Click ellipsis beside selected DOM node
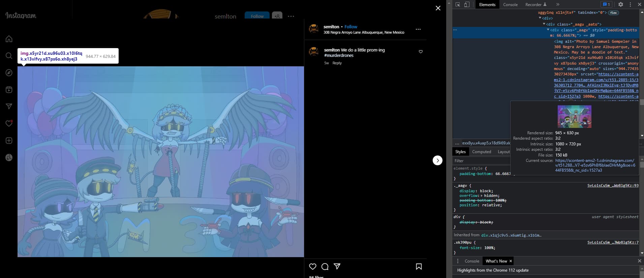Image resolution: width=644 pixels, height=278 pixels. pos(455,30)
